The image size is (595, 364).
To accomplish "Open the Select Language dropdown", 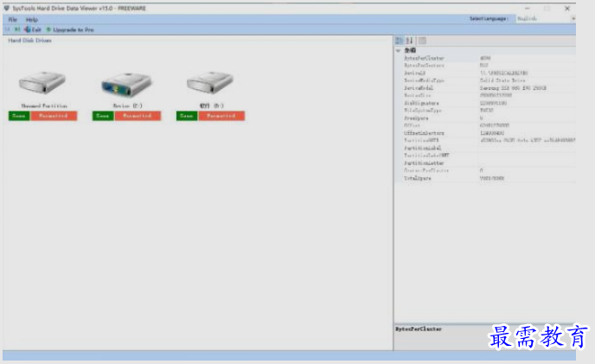I will coord(546,19).
